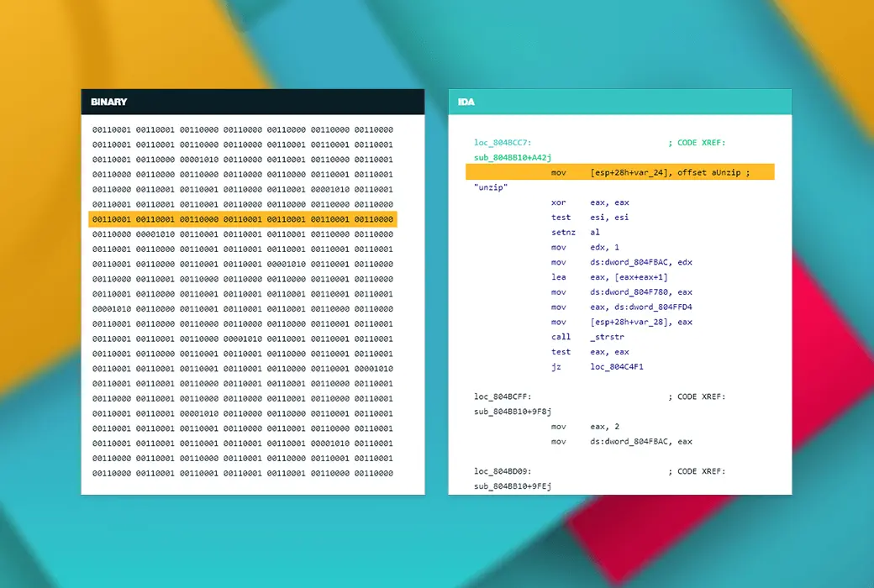Open the sub_804BB10+9F8j cross reference
This screenshot has height=588, width=874.
coord(513,412)
